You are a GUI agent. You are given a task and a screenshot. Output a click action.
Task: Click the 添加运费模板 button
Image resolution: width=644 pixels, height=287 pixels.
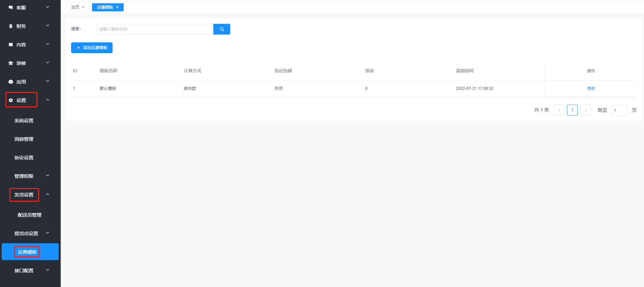(92, 48)
